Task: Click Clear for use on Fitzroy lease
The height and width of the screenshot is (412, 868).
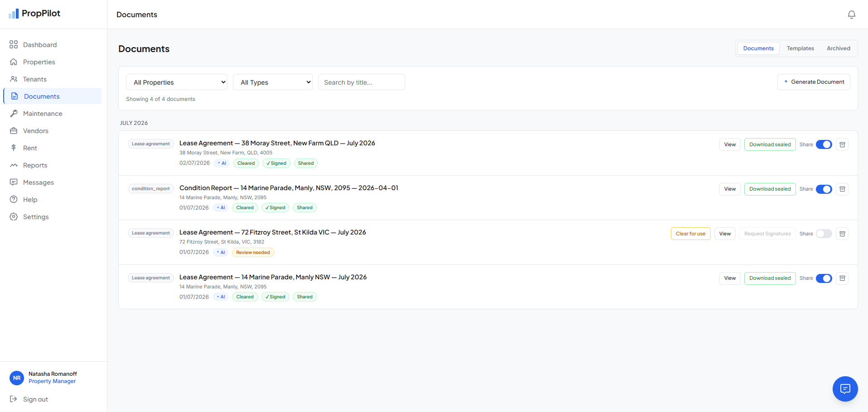Action: click(690, 234)
